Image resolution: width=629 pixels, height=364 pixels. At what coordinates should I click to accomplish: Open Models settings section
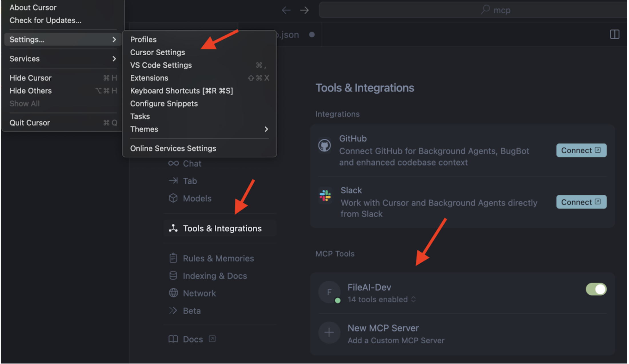tap(197, 198)
